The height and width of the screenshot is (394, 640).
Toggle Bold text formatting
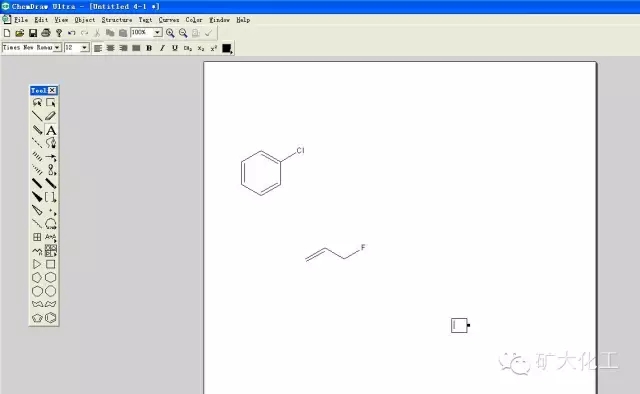pos(149,48)
